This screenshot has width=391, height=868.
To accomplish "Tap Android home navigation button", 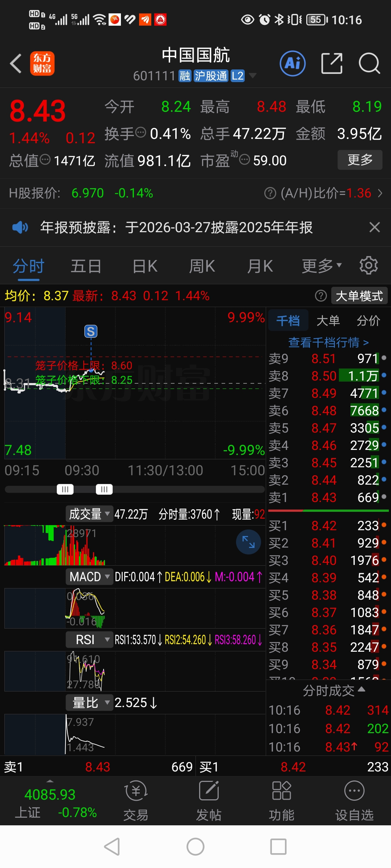I will 195,847.
